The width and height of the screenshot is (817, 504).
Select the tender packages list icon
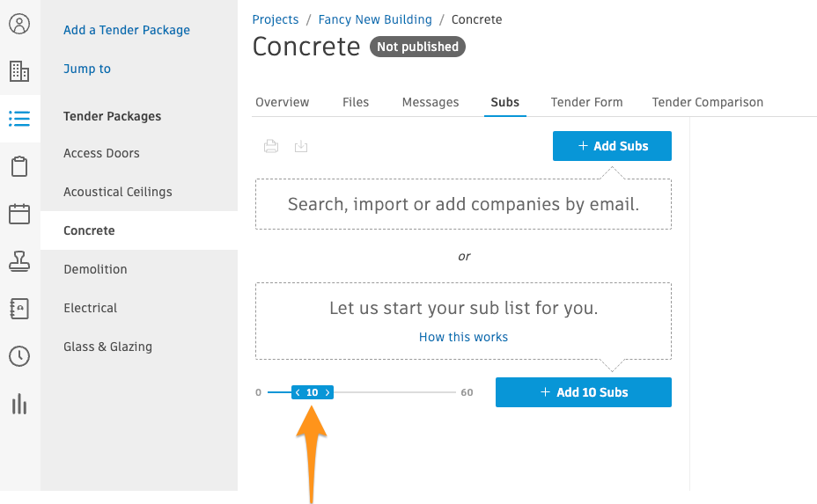pyautogui.click(x=19, y=119)
